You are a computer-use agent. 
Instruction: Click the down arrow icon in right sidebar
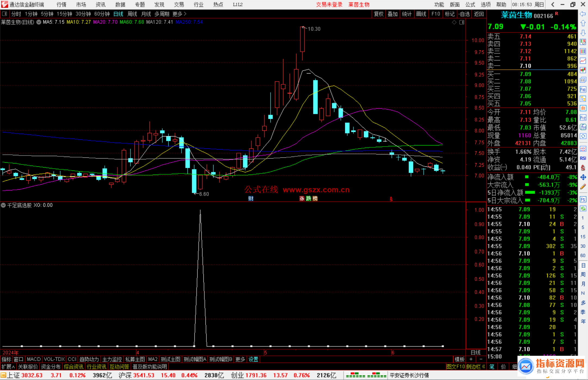583,33
